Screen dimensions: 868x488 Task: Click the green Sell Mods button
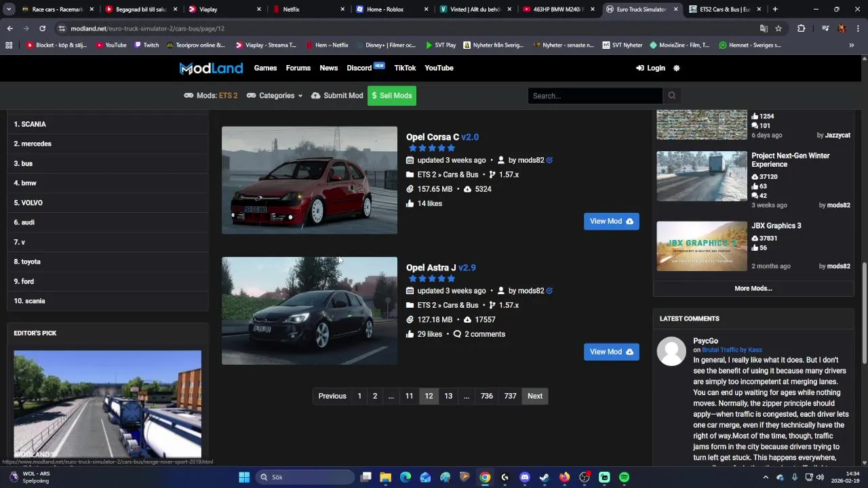[391, 96]
